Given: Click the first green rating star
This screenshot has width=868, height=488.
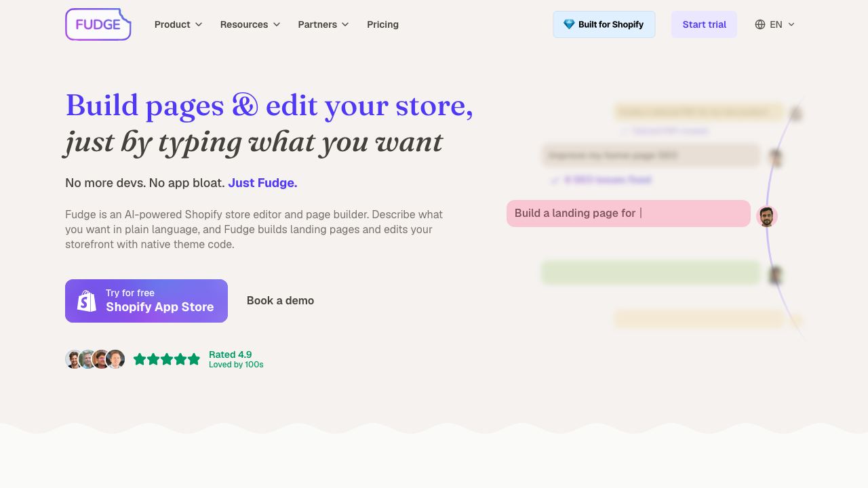Looking at the screenshot, I should pos(140,359).
